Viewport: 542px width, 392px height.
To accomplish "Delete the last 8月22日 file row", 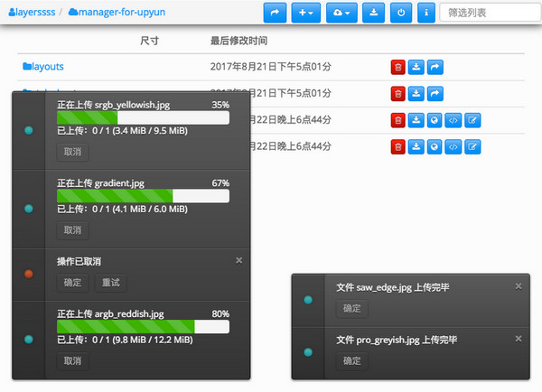I will (x=397, y=147).
